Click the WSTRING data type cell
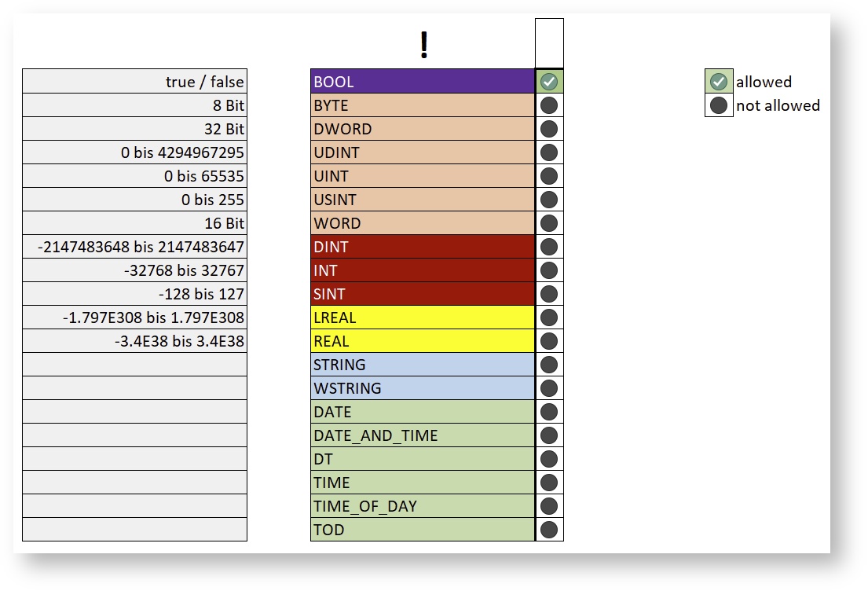 [x=423, y=388]
